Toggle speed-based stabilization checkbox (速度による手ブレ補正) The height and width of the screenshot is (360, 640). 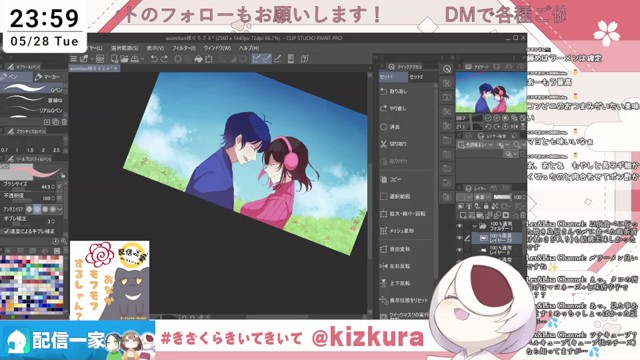tap(6, 231)
